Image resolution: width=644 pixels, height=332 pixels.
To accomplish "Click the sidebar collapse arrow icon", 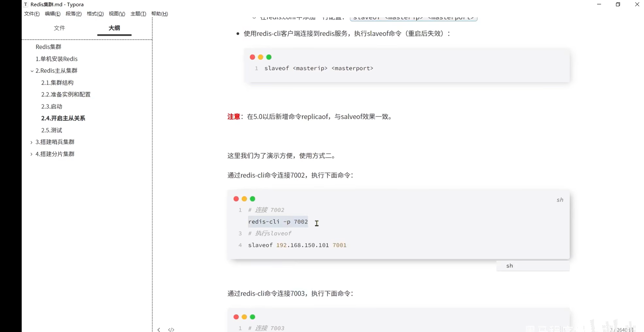I will 159,330.
